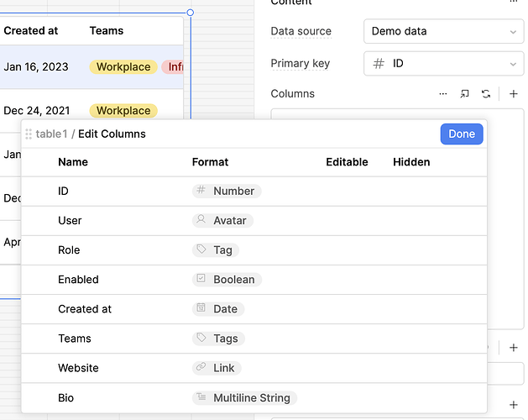
Task: Click the table1 breadcrumb link
Action: coord(51,134)
